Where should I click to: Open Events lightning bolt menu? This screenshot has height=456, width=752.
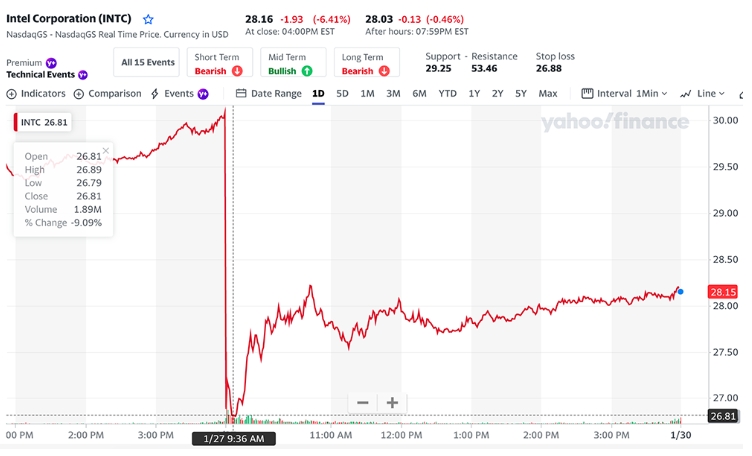(x=155, y=94)
